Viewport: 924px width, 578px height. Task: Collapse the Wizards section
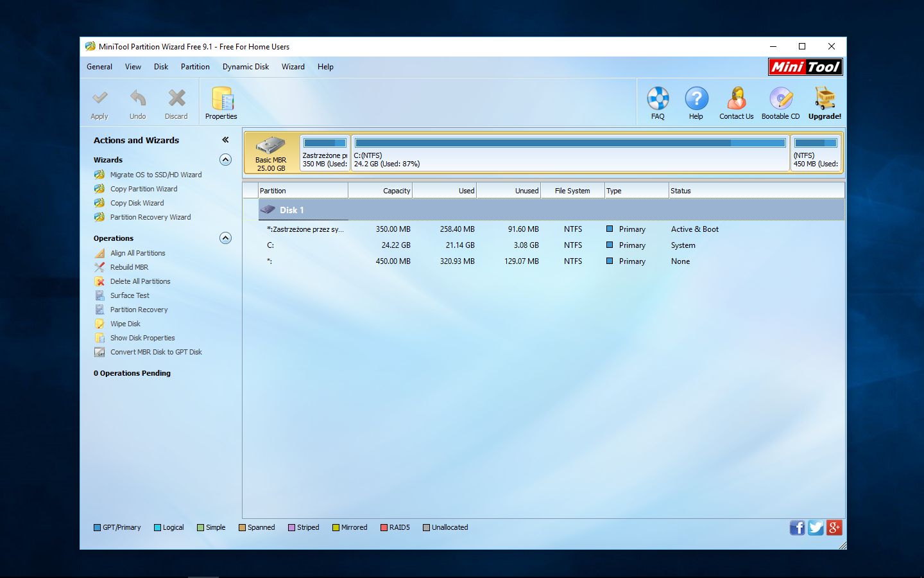(225, 160)
